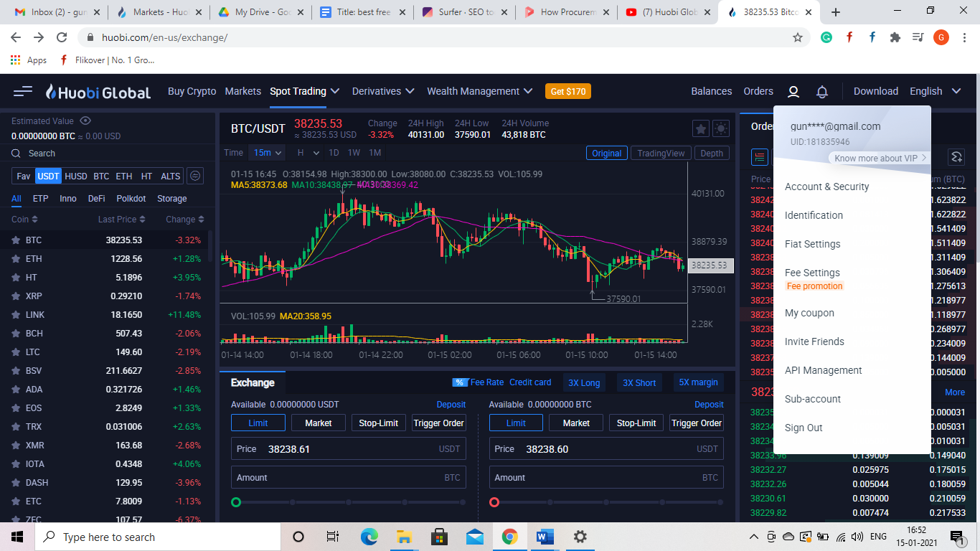Click the search magnifier icon in the coin panel
Image resolution: width=980 pixels, height=551 pixels.
[16, 154]
